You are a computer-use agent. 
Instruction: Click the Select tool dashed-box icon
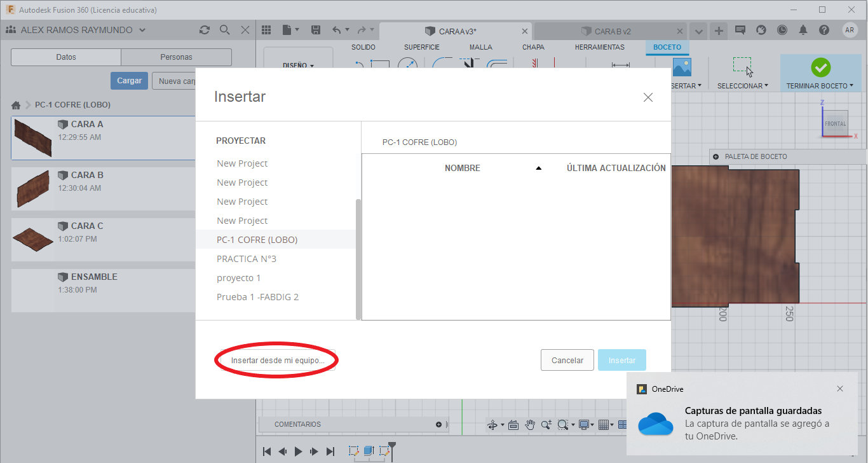pyautogui.click(x=742, y=66)
